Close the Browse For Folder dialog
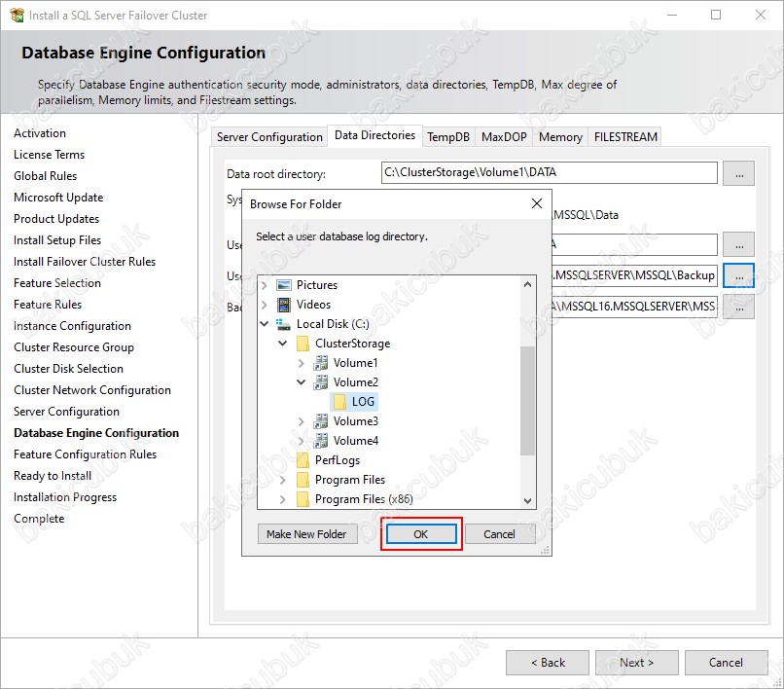The height and width of the screenshot is (689, 784). pos(537,203)
